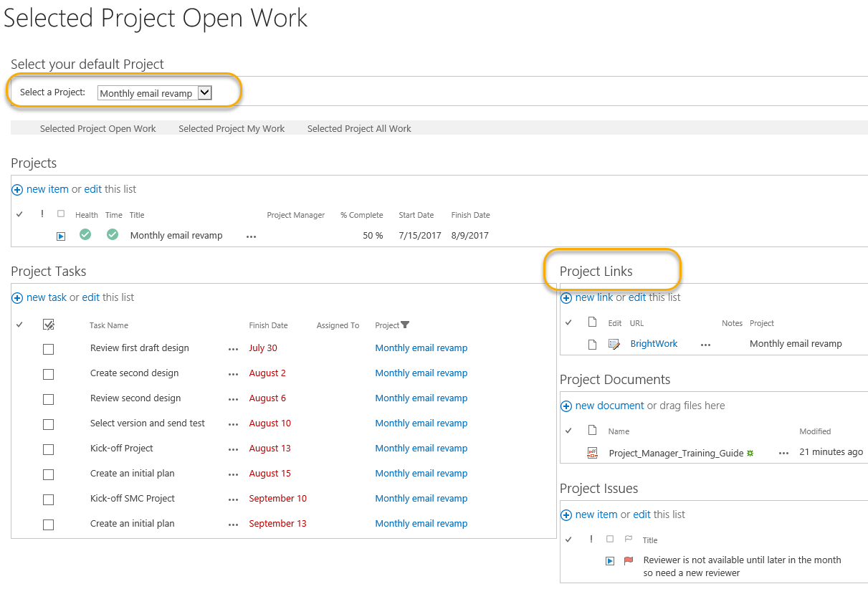Sort Projects by % Complete column
868x594 pixels.
click(x=361, y=215)
